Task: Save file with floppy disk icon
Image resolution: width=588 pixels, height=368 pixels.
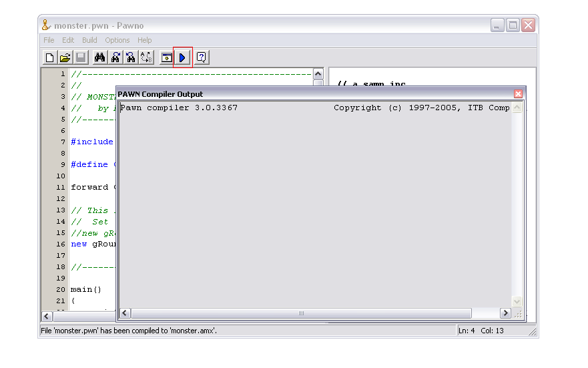Action: (x=81, y=57)
